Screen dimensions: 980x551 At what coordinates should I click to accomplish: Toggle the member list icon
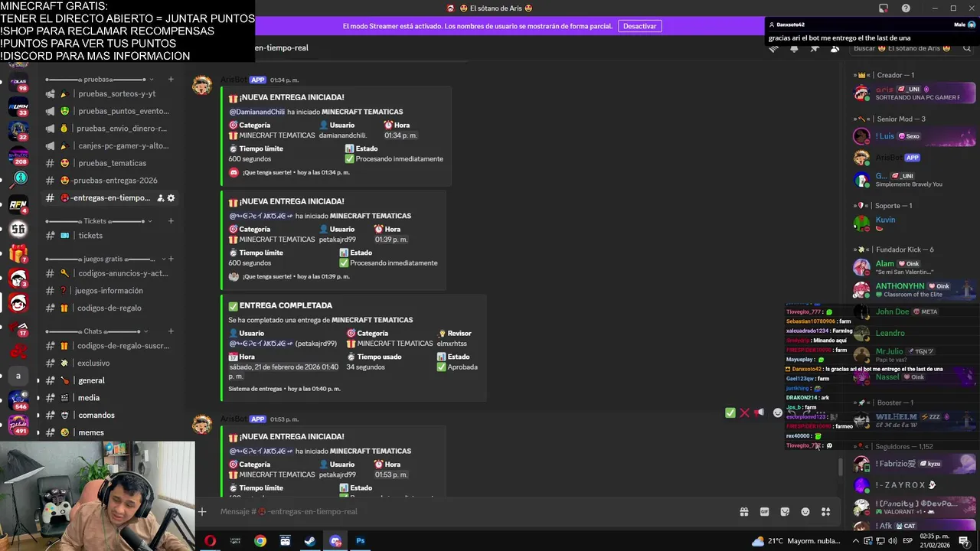(x=835, y=48)
